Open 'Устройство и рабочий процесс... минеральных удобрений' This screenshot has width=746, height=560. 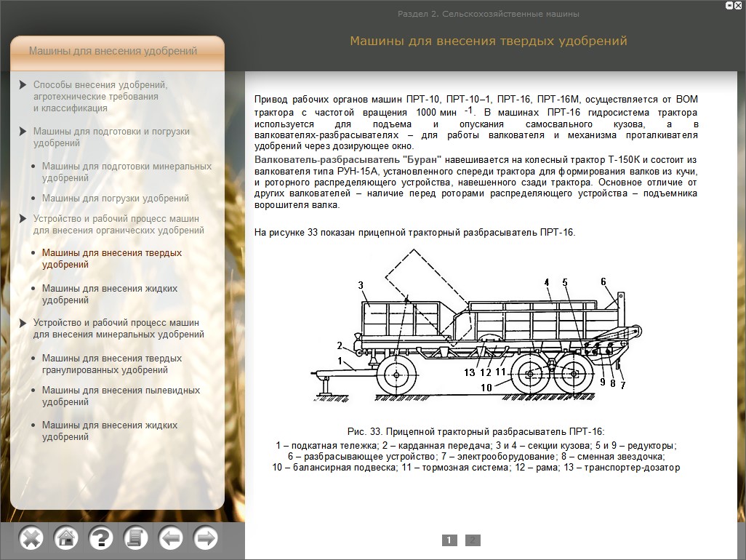tap(119, 328)
